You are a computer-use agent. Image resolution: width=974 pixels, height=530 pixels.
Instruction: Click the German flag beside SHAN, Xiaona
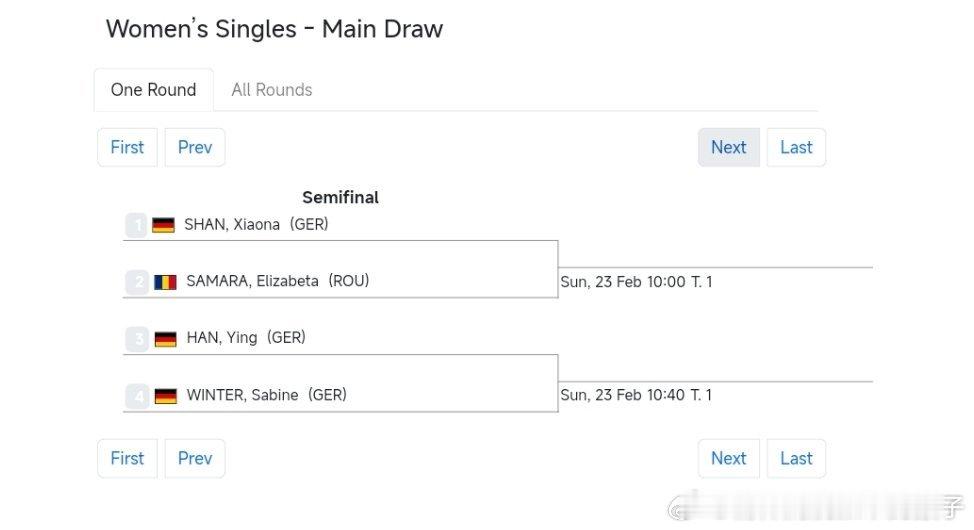[x=163, y=225]
